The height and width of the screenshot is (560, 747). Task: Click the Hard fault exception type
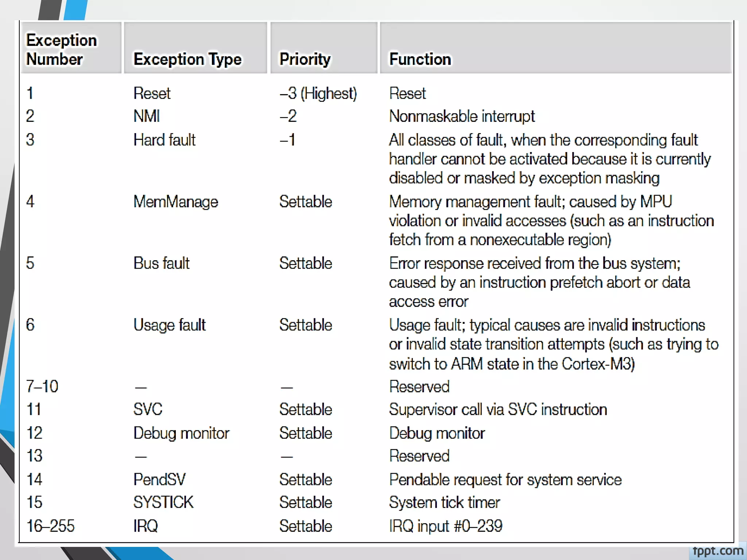coord(165,140)
